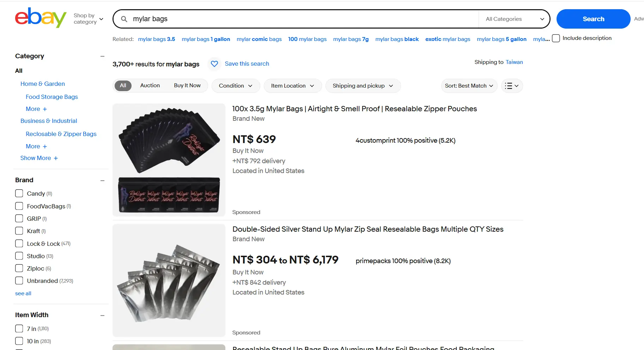644x350 pixels.
Task: Check the Lock & Lock brand filter
Action: pos(19,243)
